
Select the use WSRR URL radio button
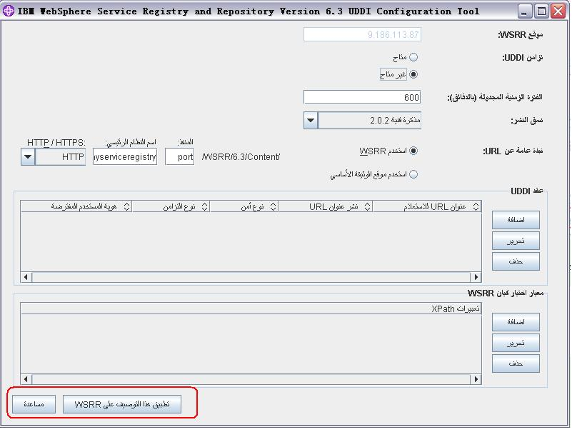[x=413, y=151]
